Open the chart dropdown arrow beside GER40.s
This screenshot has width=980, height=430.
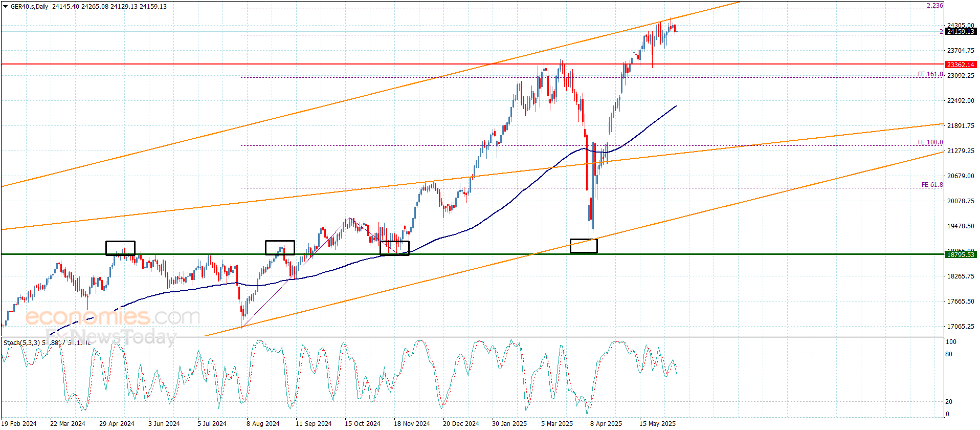5,7
